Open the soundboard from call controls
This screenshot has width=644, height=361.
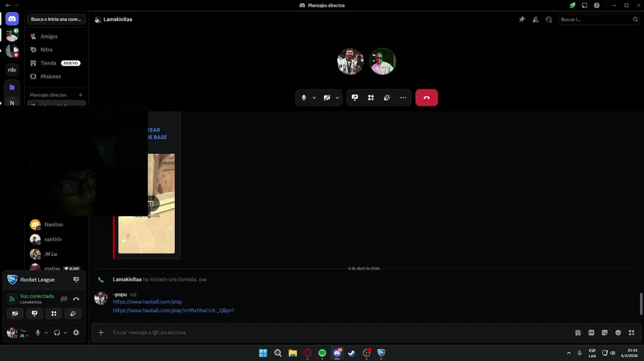tap(387, 98)
